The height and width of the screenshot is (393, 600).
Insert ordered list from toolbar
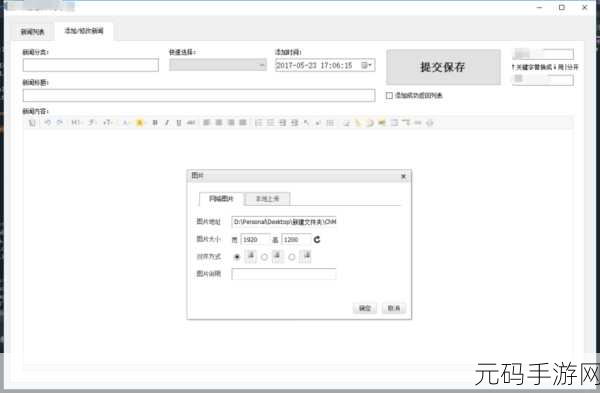click(259, 122)
